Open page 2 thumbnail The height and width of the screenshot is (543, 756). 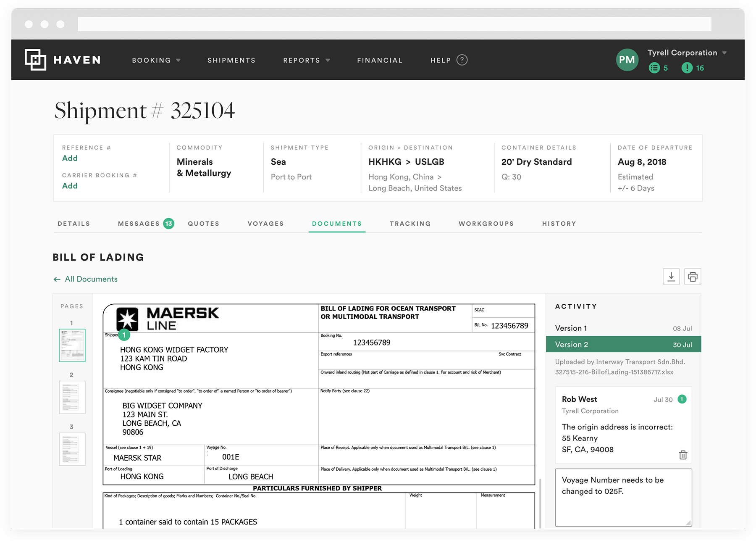pos(72,397)
